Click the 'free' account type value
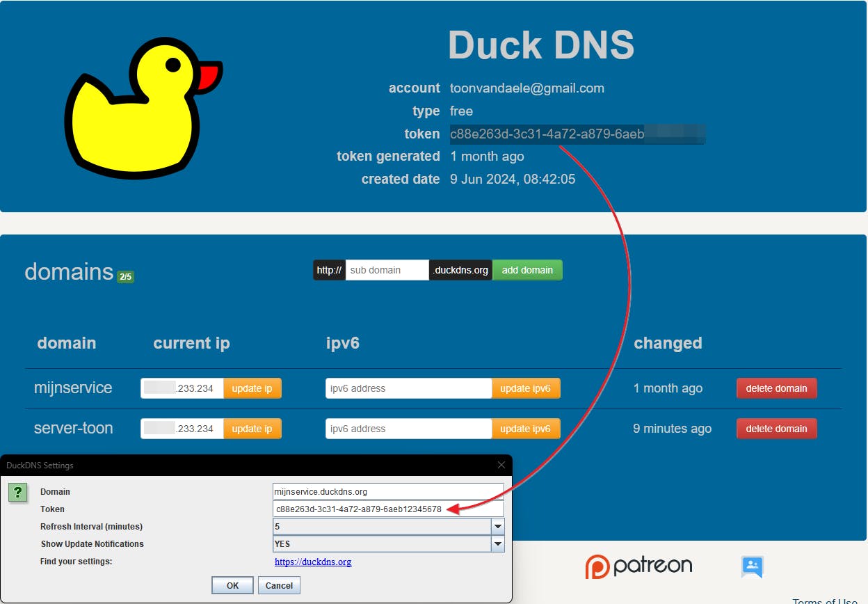The width and height of the screenshot is (868, 604). [x=462, y=111]
